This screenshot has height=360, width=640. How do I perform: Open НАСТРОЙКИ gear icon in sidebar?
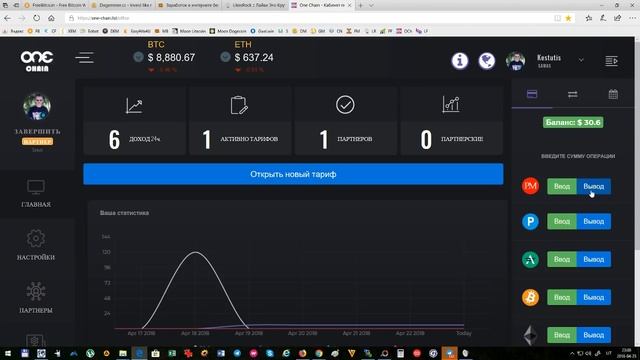point(36,238)
